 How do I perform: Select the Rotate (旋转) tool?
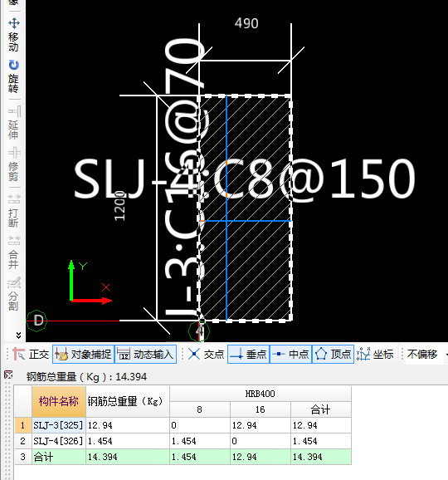click(x=13, y=76)
